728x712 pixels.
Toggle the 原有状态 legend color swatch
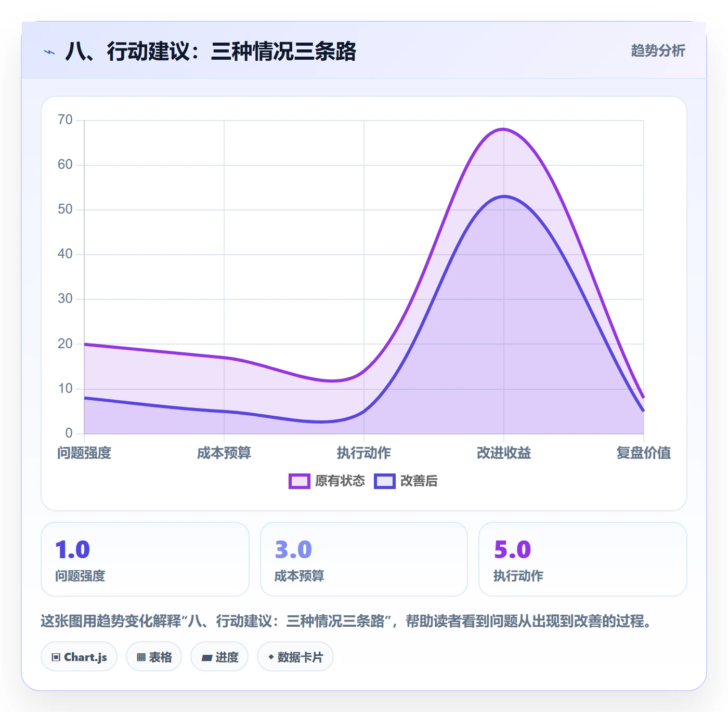(x=300, y=481)
